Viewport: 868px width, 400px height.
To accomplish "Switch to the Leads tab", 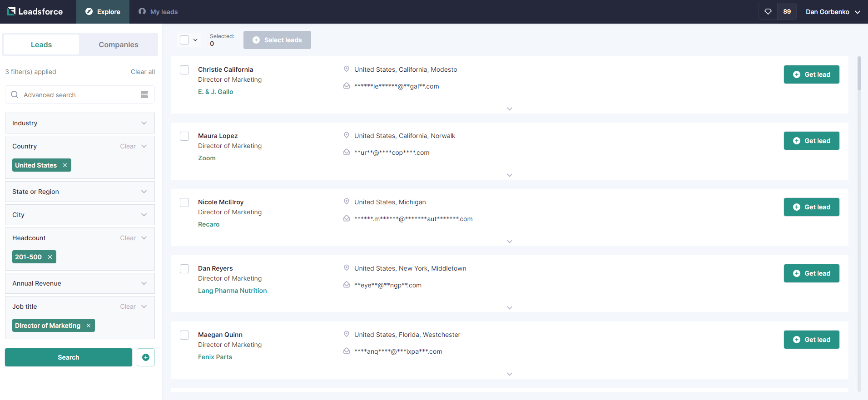I will click(41, 44).
